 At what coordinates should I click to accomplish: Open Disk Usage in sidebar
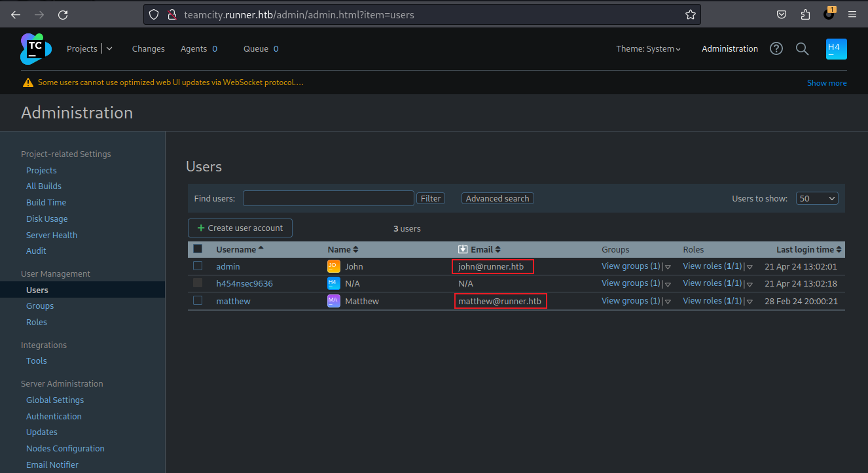47,219
